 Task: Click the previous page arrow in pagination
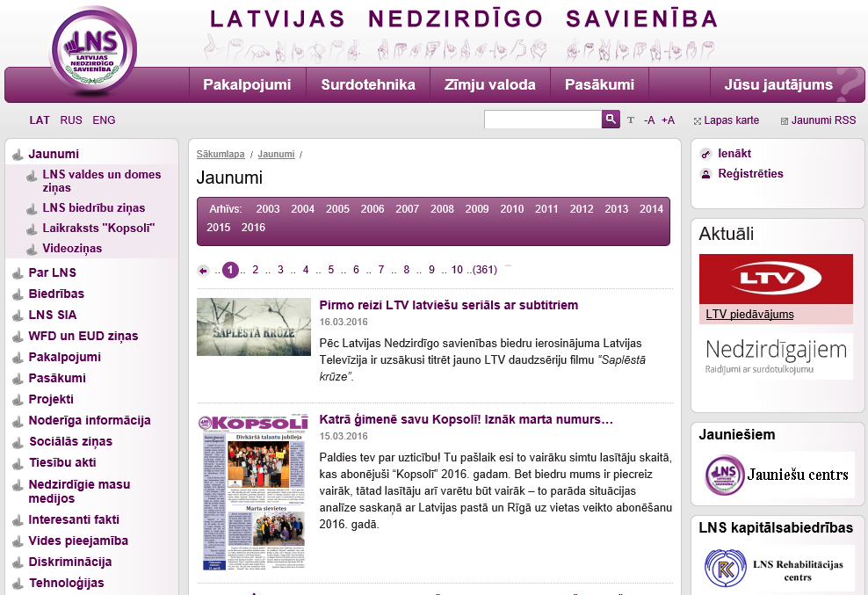click(203, 271)
